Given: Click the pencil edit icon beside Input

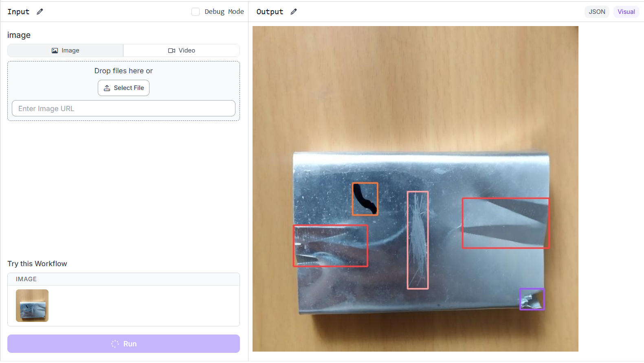Looking at the screenshot, I should tap(40, 12).
